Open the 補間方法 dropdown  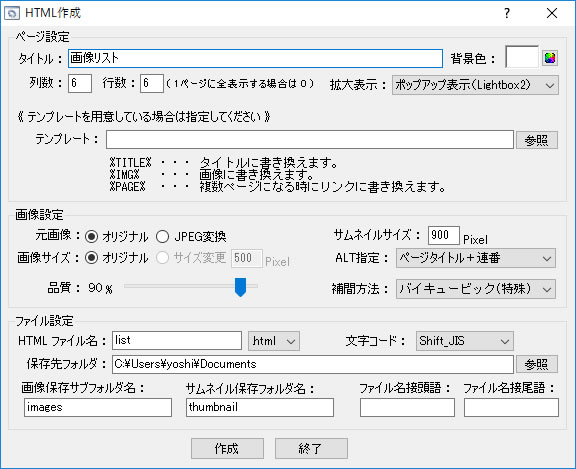tap(476, 289)
